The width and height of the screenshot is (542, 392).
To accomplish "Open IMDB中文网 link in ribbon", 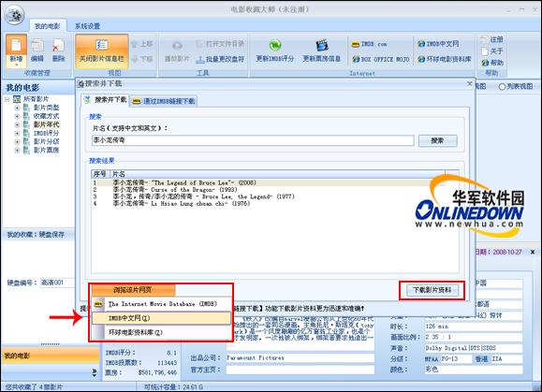I will (x=438, y=44).
